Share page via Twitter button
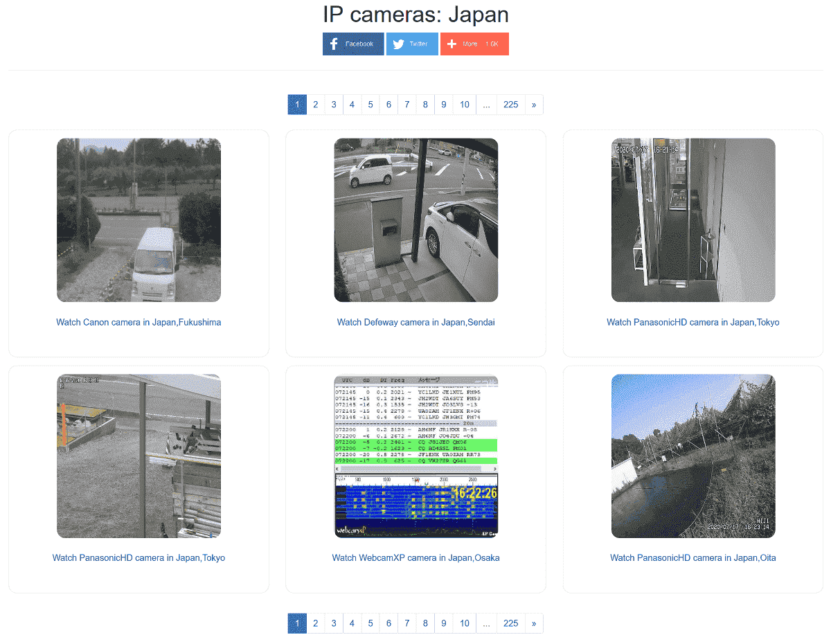 point(411,44)
